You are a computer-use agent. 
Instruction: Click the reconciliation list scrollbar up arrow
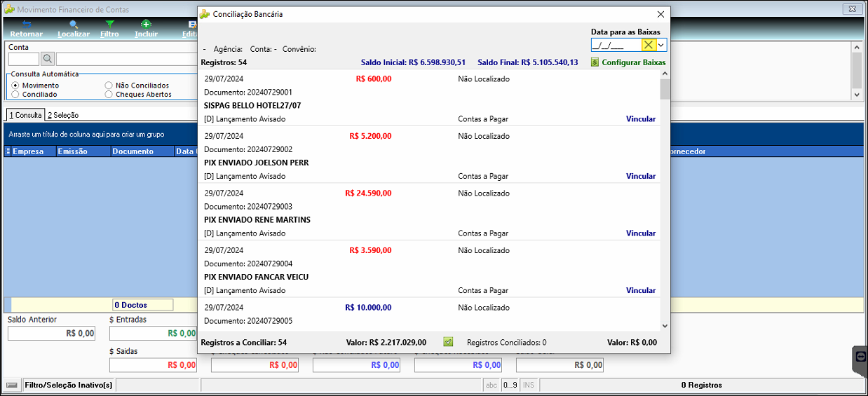click(x=665, y=74)
